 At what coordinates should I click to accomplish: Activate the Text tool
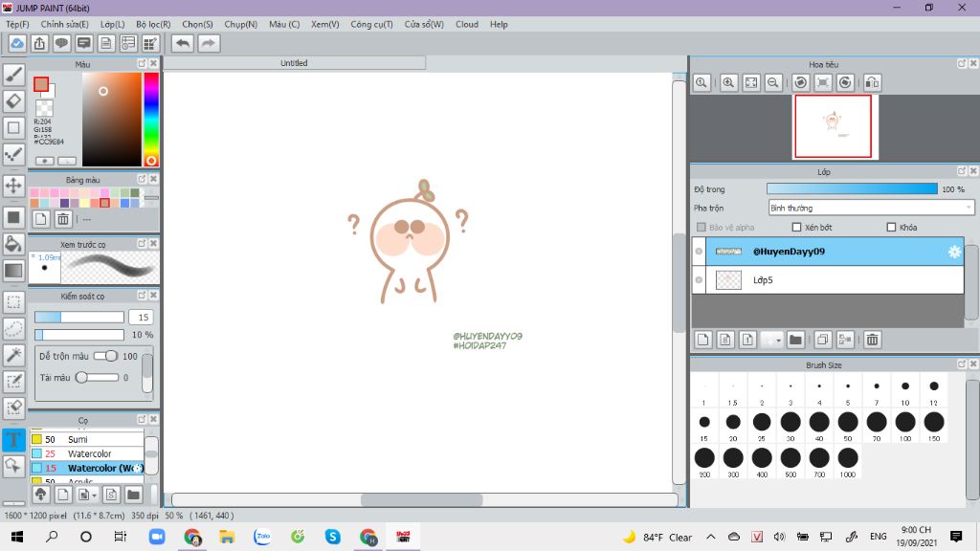13,440
